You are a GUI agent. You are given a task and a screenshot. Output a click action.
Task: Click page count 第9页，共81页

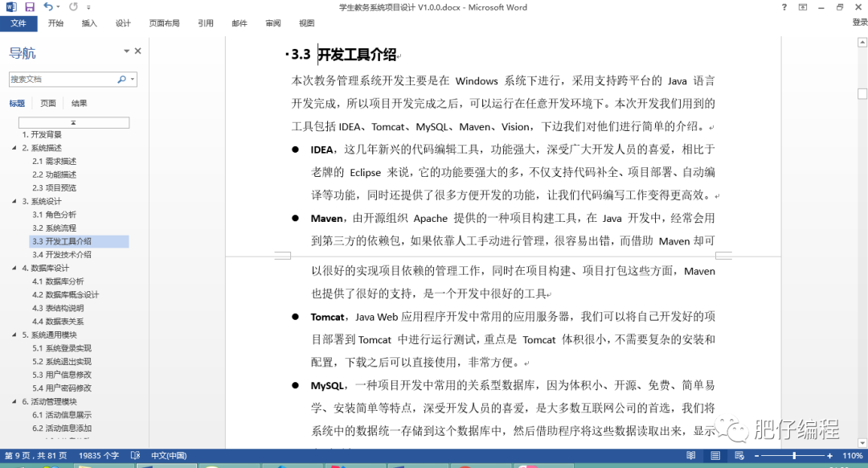tap(36, 456)
